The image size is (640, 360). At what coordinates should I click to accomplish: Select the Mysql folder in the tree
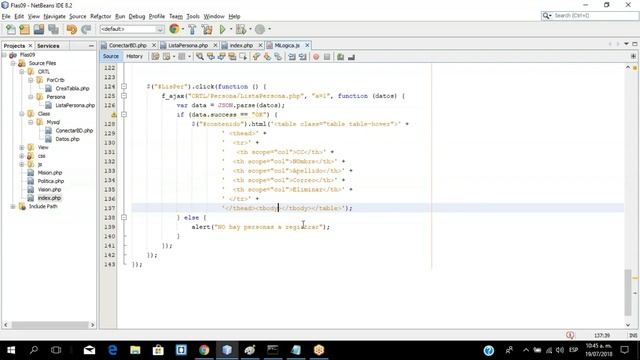(x=53, y=122)
